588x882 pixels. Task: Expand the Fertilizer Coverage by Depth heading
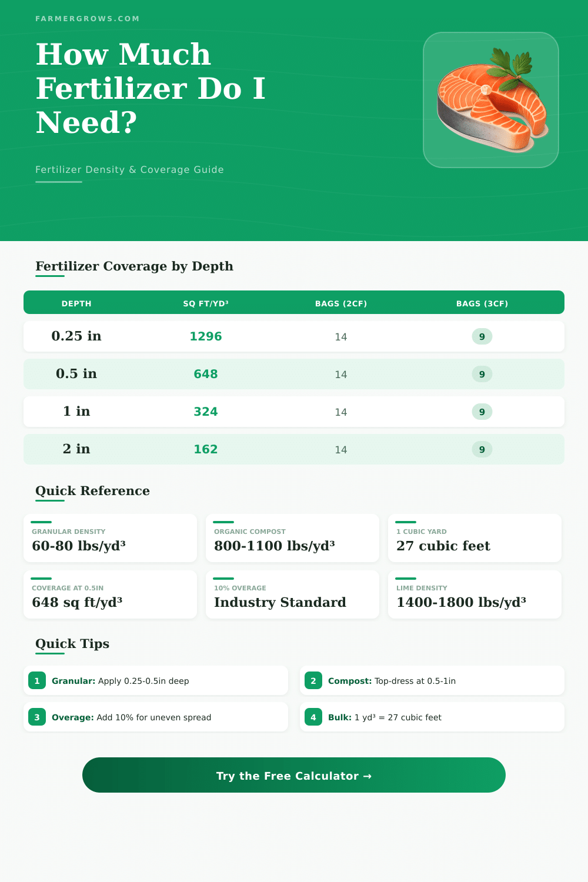[x=134, y=266]
